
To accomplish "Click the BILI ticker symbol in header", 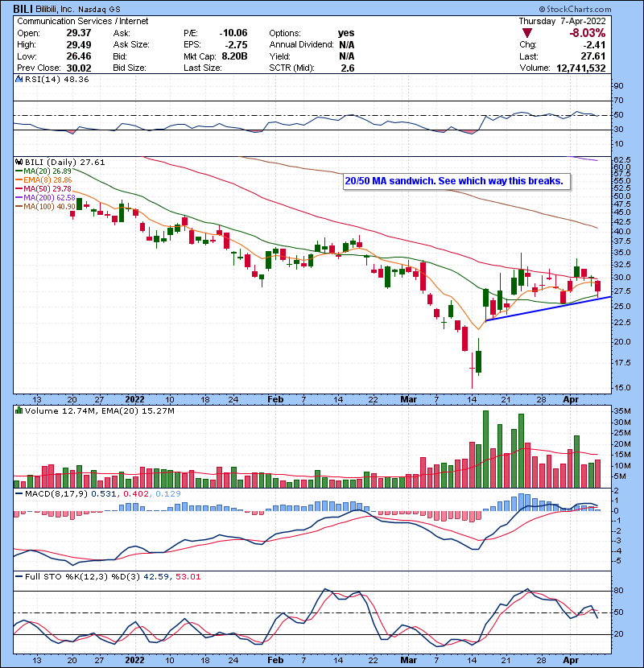I will pos(23,9).
